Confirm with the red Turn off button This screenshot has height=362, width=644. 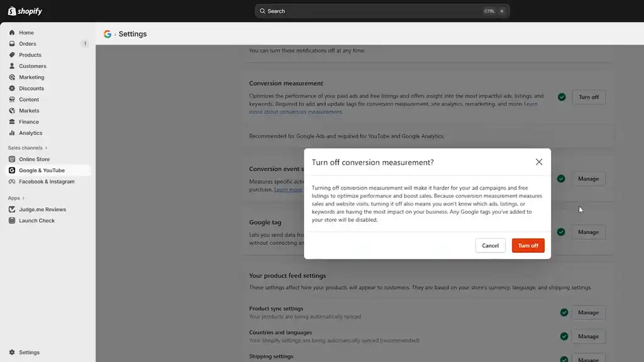[528, 245]
